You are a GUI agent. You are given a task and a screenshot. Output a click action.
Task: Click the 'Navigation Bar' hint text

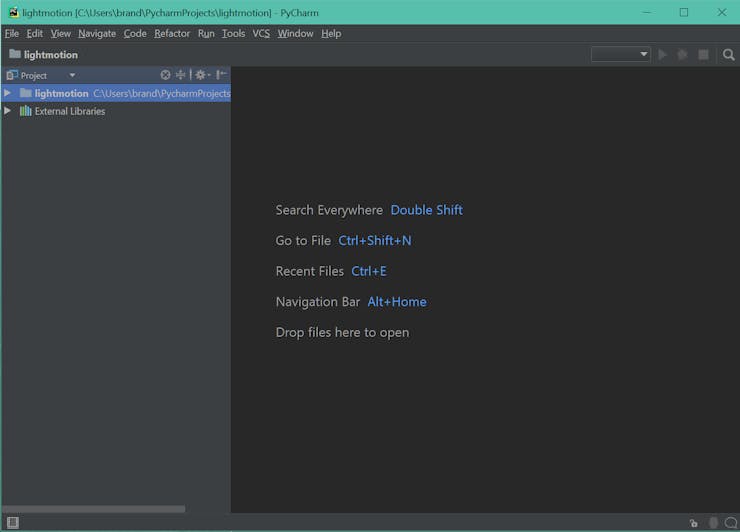318,302
